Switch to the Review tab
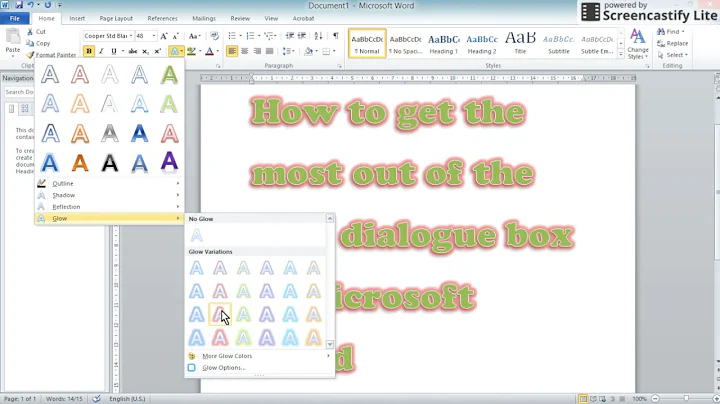 [240, 18]
